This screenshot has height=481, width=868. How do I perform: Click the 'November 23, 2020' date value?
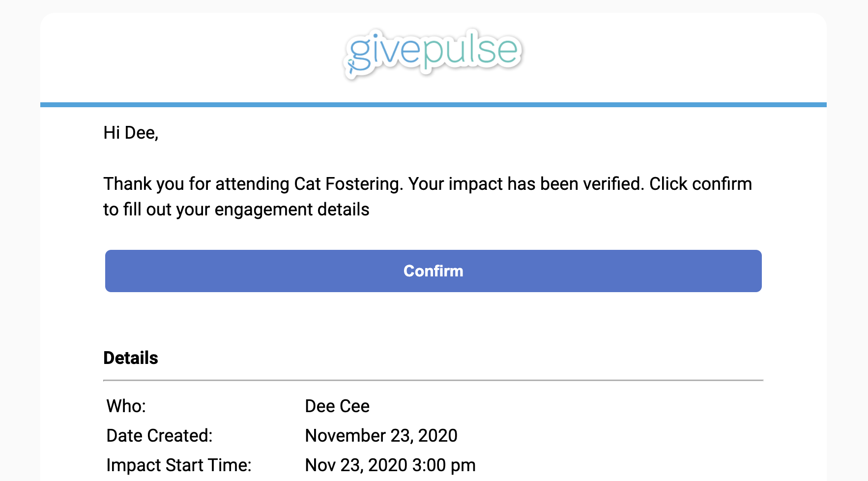(381, 436)
